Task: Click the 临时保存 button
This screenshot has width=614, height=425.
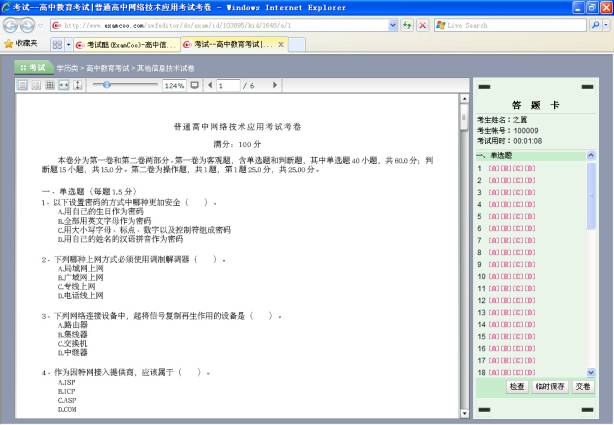Action: [550, 386]
